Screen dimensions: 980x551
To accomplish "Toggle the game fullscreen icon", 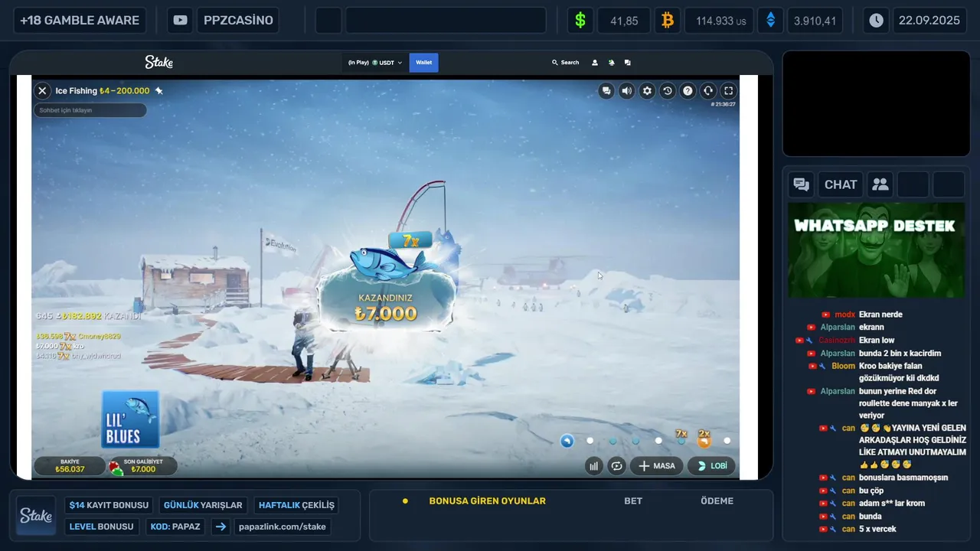I will (x=729, y=90).
